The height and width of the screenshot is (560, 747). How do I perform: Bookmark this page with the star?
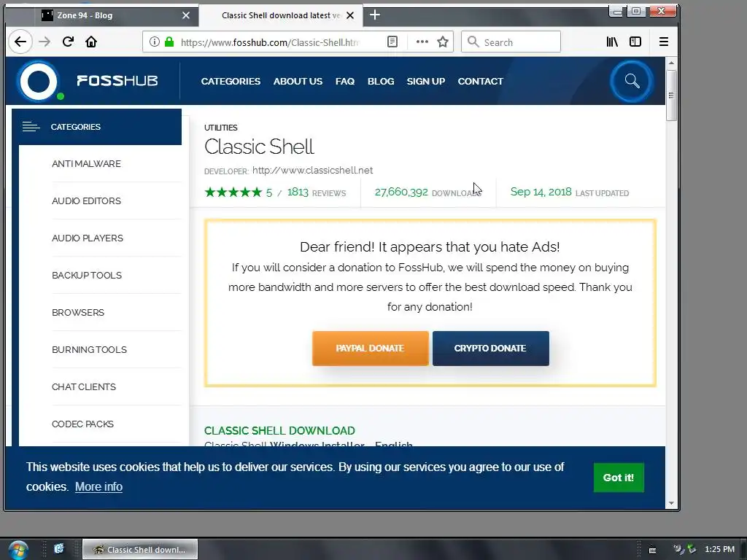443,42
